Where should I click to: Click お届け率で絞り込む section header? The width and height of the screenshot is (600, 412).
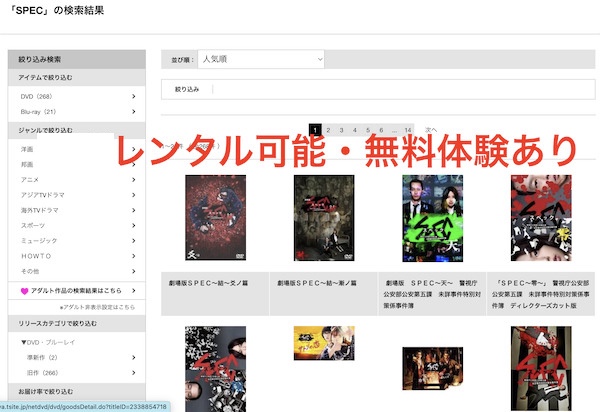(77, 392)
